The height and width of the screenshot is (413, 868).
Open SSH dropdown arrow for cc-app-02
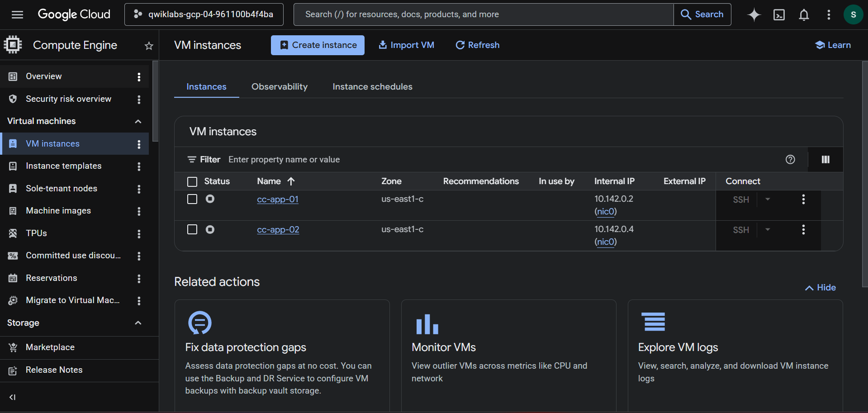[x=768, y=229]
